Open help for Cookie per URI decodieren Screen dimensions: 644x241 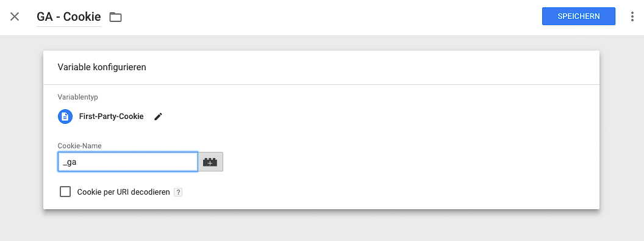178,192
